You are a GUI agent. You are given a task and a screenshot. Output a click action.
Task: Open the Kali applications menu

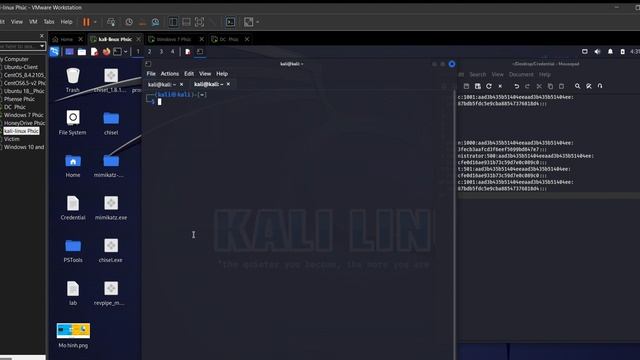[54, 51]
